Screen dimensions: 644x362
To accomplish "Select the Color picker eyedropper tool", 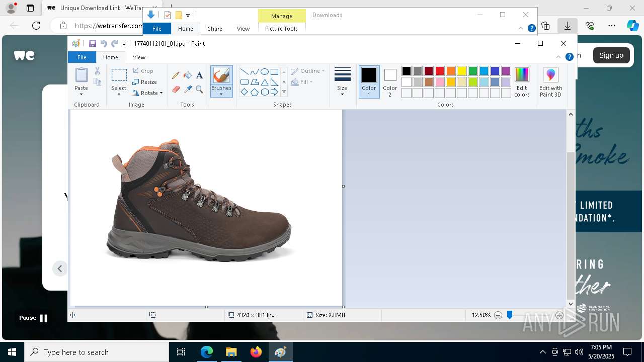I will click(x=188, y=89).
